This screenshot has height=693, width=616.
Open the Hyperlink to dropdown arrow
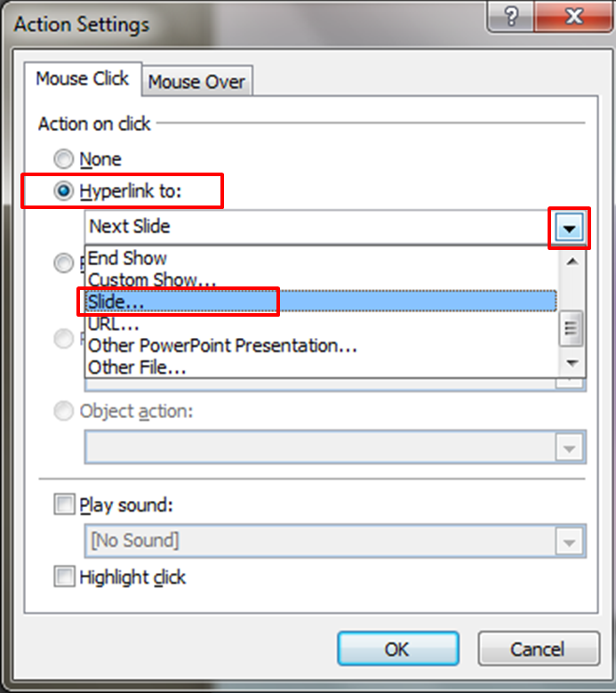coord(569,229)
